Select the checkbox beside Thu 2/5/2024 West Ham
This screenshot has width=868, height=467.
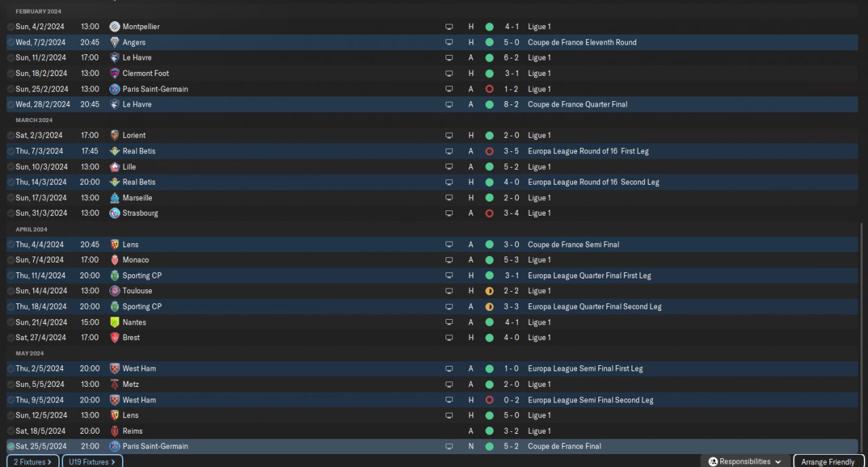(11, 369)
